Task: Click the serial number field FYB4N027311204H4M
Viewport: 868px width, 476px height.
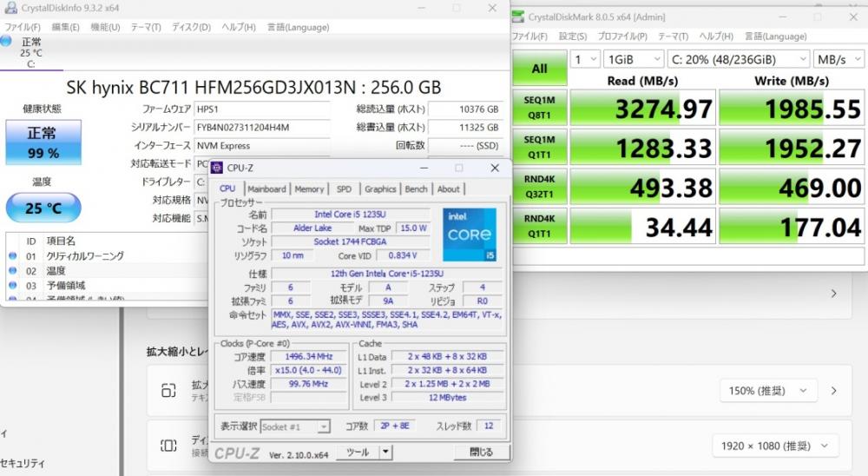Action: [262, 128]
